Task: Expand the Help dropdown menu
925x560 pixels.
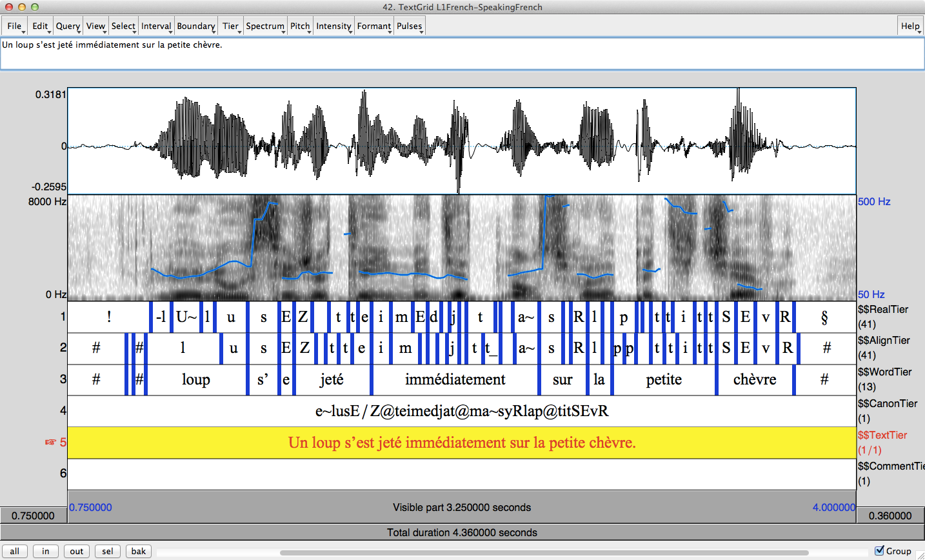Action: (910, 26)
